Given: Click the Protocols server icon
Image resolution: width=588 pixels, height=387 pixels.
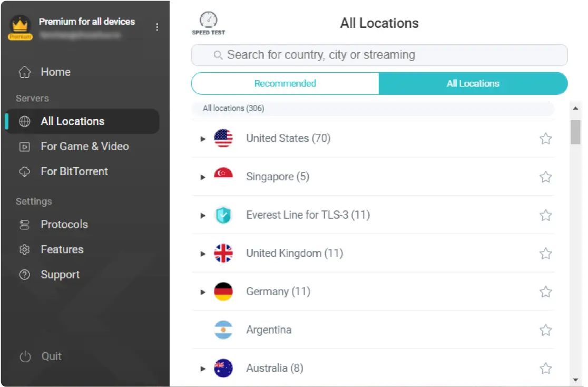Looking at the screenshot, I should point(25,225).
